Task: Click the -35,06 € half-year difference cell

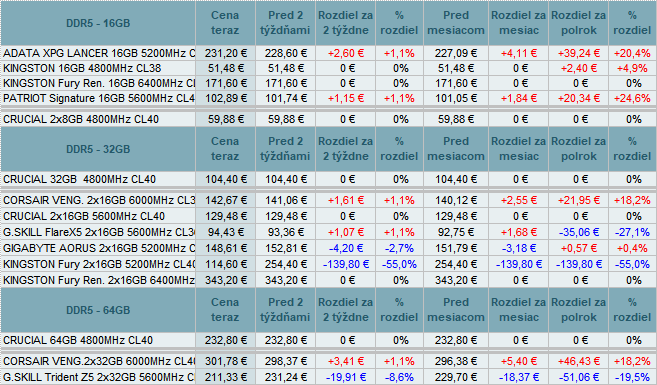Action: (x=578, y=232)
